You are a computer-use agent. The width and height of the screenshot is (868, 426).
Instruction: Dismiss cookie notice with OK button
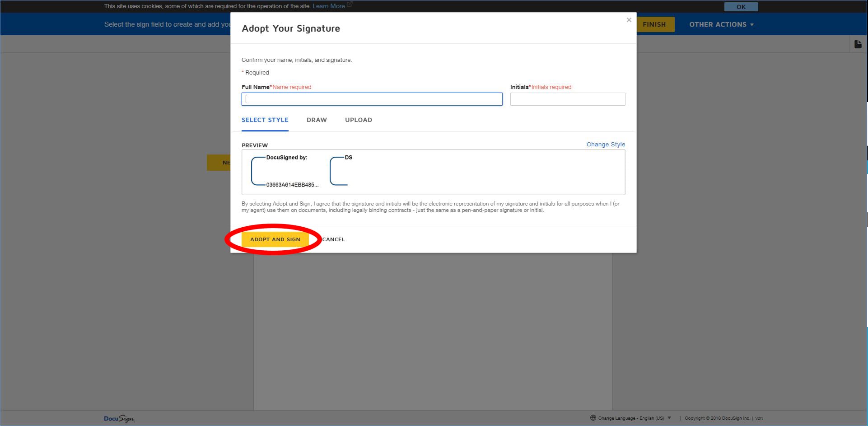(741, 7)
